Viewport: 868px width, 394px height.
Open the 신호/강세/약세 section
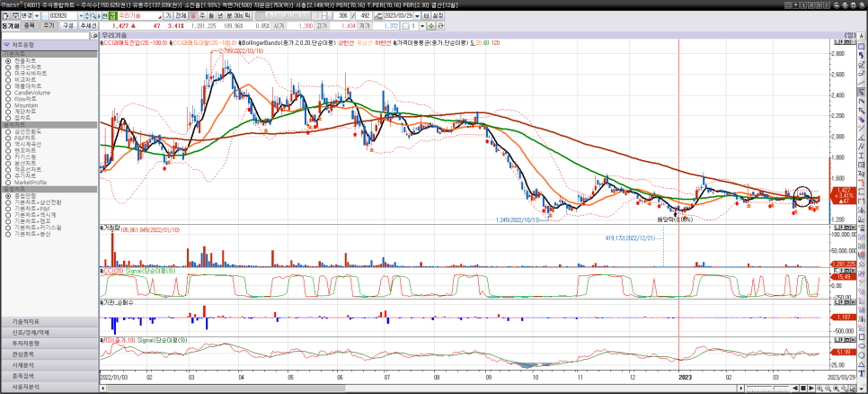click(x=49, y=333)
